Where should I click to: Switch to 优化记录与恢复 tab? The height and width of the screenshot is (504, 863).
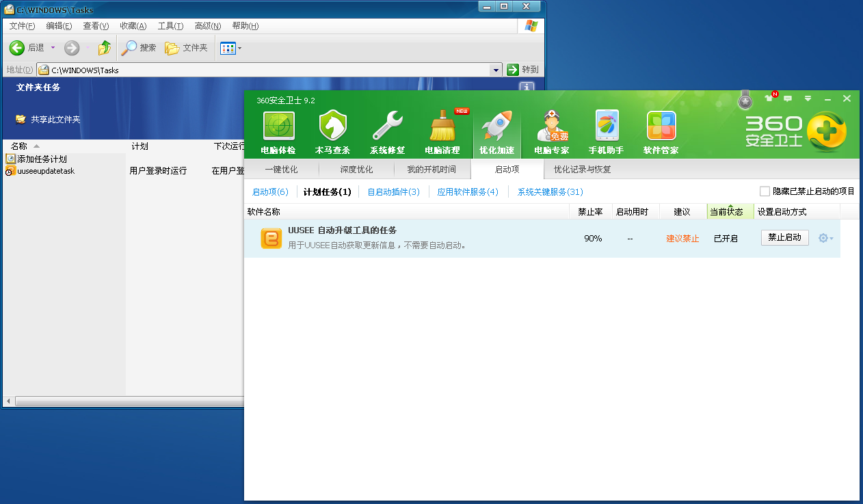coord(583,170)
